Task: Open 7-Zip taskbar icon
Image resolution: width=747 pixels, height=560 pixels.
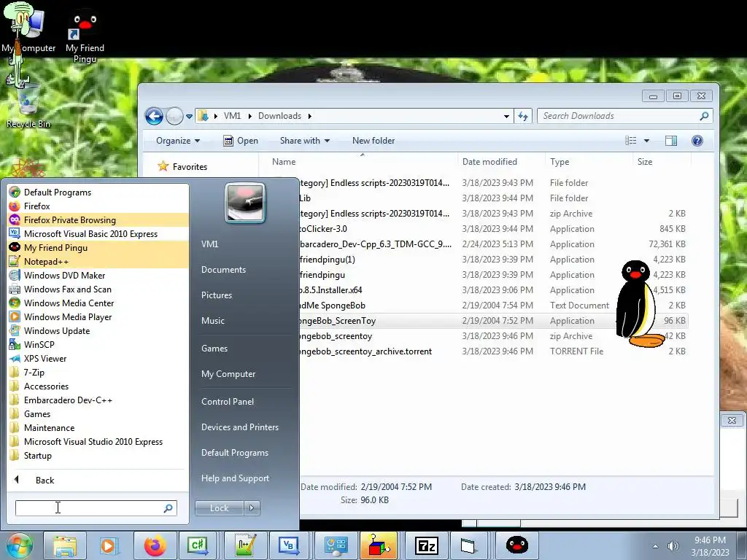Action: click(426, 545)
